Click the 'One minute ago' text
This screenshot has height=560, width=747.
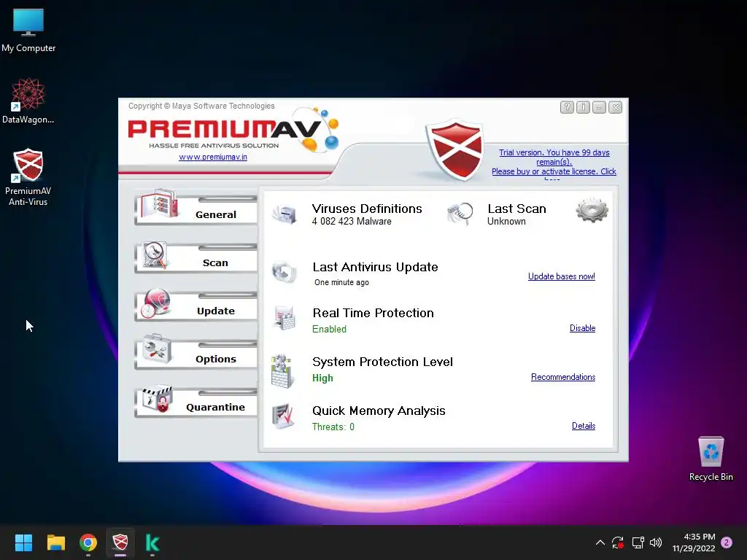tap(341, 282)
